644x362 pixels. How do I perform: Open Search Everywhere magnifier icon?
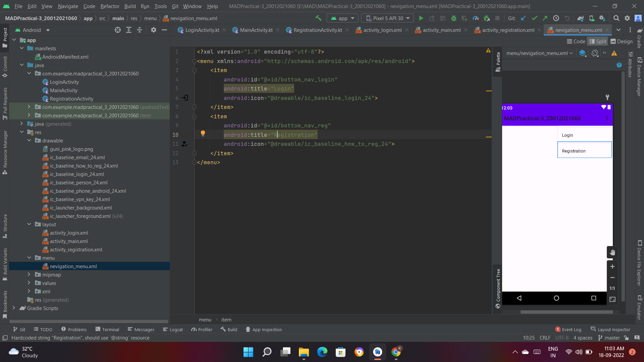pos(616,18)
